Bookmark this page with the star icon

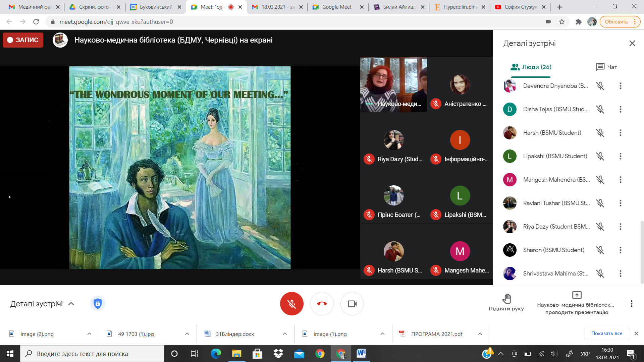562,22
